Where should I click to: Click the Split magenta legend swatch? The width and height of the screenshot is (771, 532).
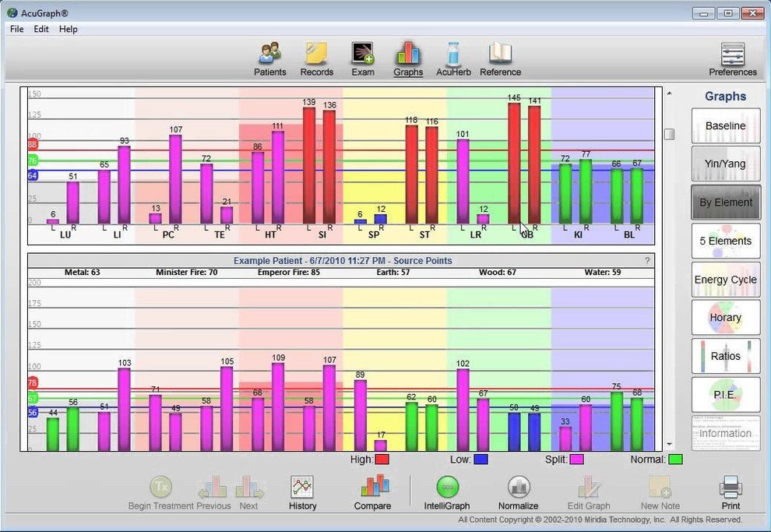[x=576, y=460]
